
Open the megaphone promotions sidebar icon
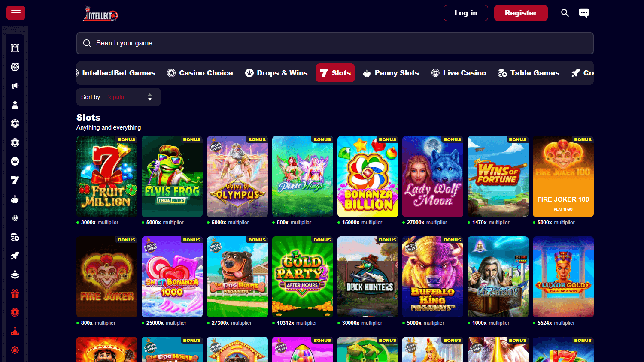[15, 86]
